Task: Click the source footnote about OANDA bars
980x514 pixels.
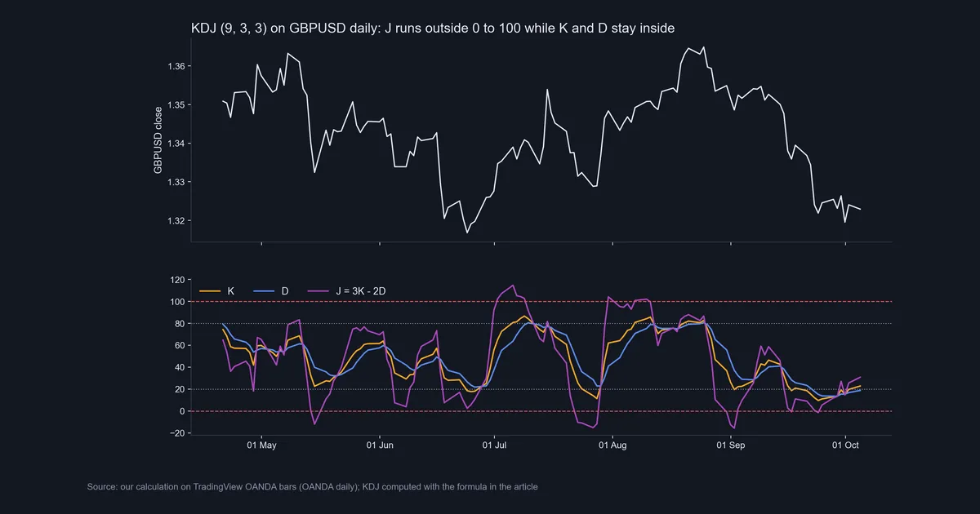Action: 312,487
